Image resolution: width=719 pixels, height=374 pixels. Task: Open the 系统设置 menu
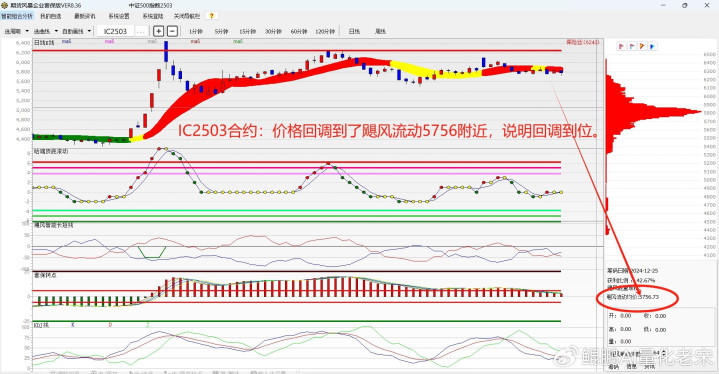pyautogui.click(x=119, y=16)
